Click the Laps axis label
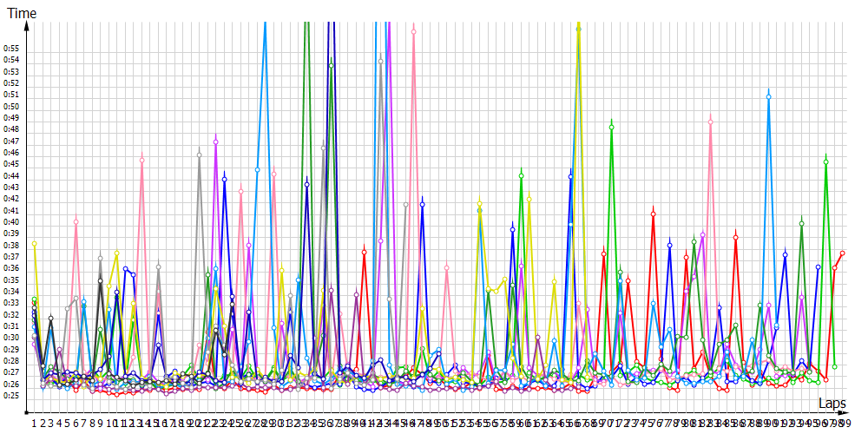 pos(832,404)
